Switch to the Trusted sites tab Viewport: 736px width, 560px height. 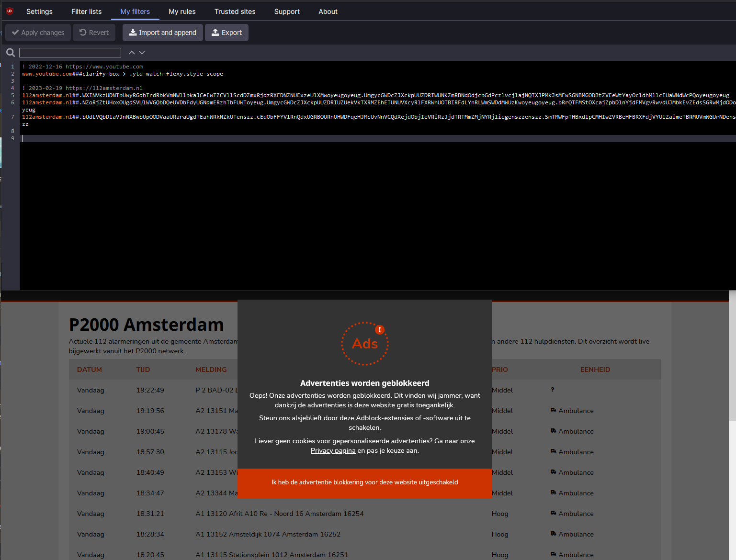(x=235, y=11)
